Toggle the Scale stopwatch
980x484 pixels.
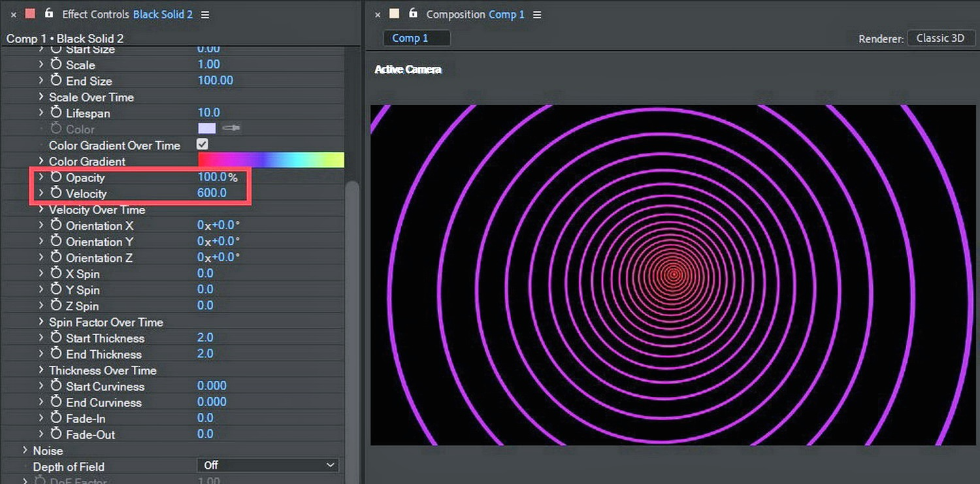56,65
